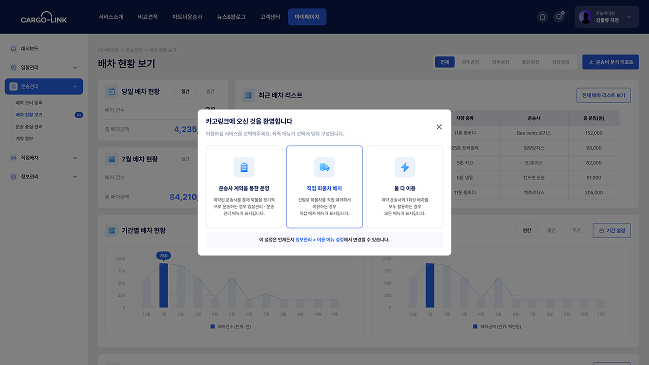Click the 운송관리 sidebar icon
649x365 pixels.
13,86
